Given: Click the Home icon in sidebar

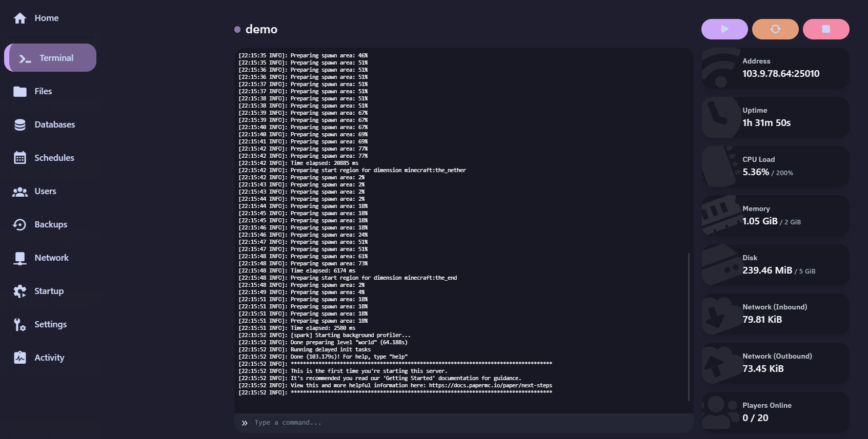Looking at the screenshot, I should click(x=20, y=18).
